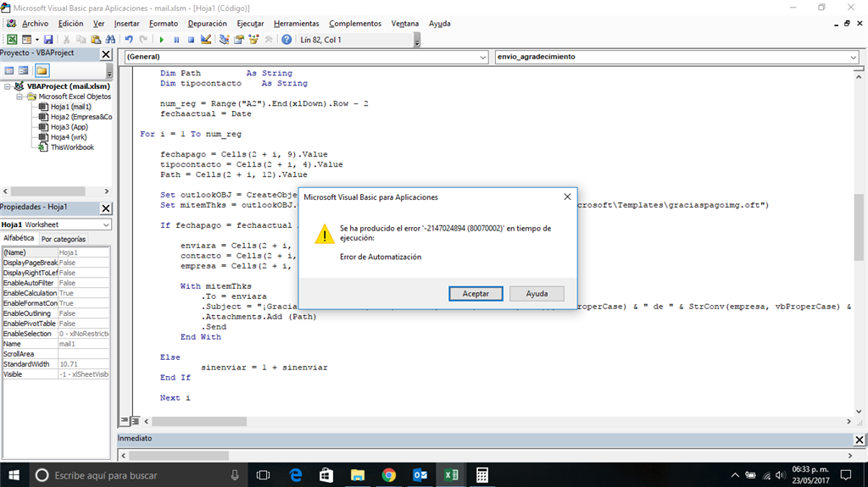The height and width of the screenshot is (487, 868).
Task: Open the envio_agradecimiento procedure dropdown
Action: pos(853,57)
